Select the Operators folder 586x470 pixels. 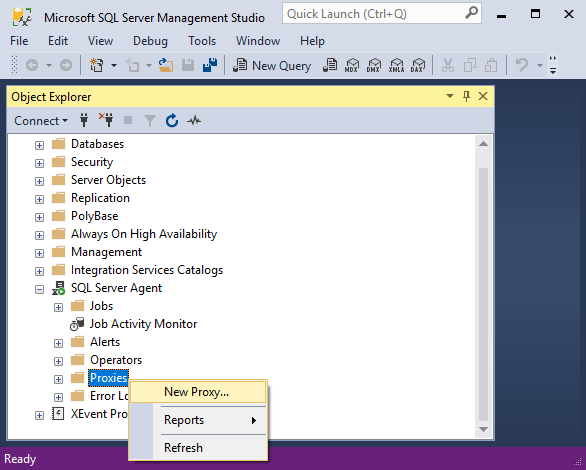point(116,360)
